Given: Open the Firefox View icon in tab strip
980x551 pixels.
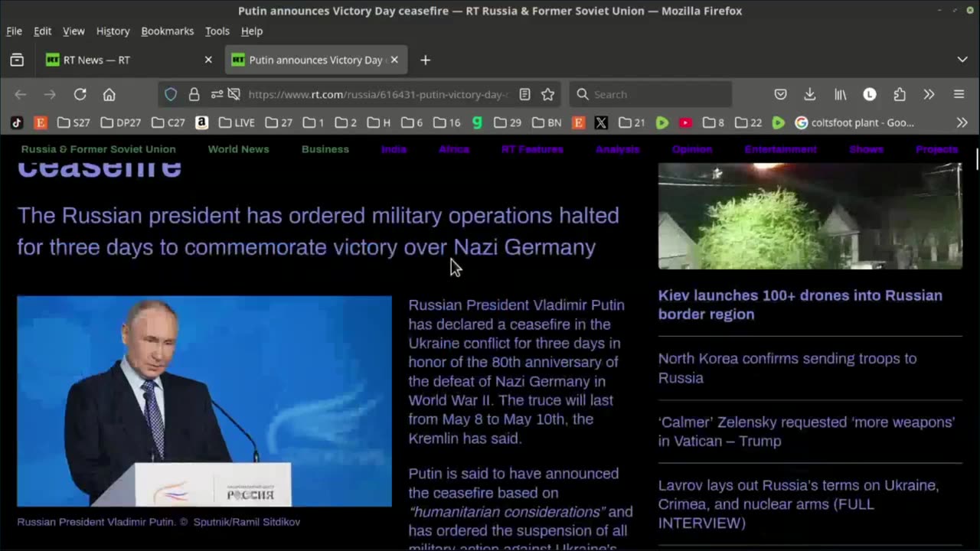Looking at the screenshot, I should 17,60.
